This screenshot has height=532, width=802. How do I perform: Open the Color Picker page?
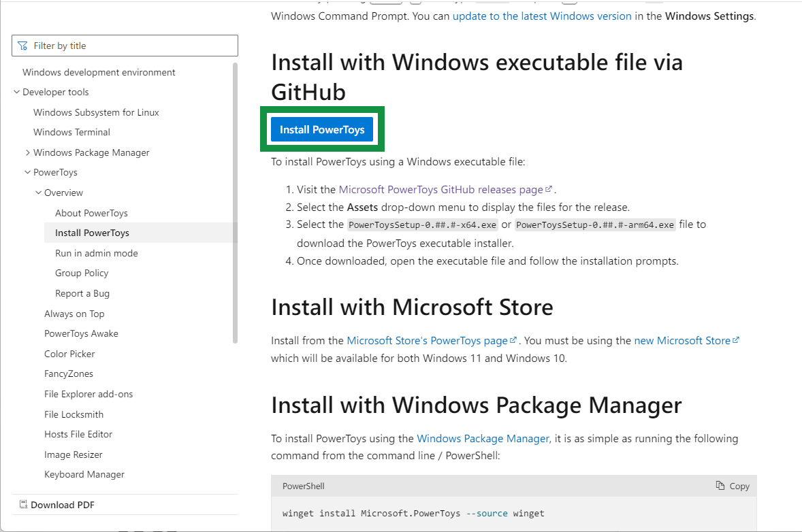(69, 354)
